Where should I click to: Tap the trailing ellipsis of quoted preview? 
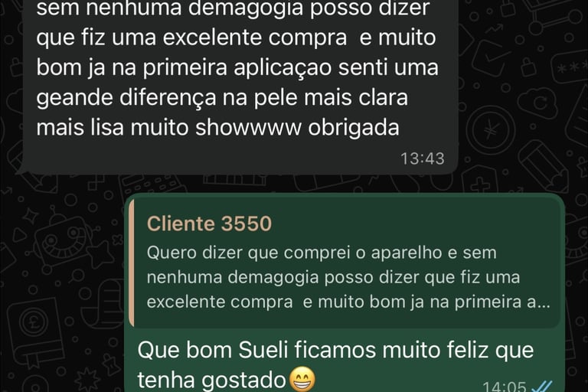(x=544, y=302)
